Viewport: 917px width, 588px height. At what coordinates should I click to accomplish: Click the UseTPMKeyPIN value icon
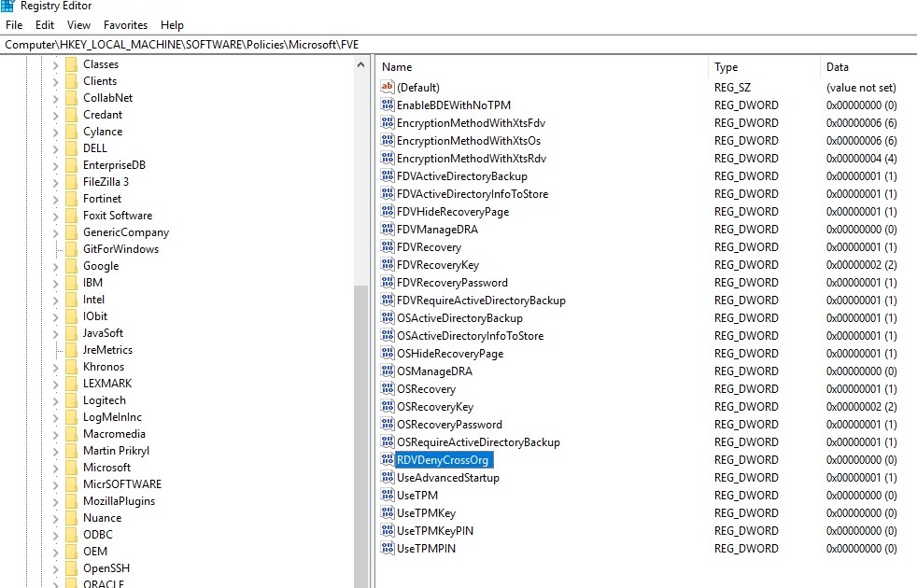pyautogui.click(x=387, y=530)
